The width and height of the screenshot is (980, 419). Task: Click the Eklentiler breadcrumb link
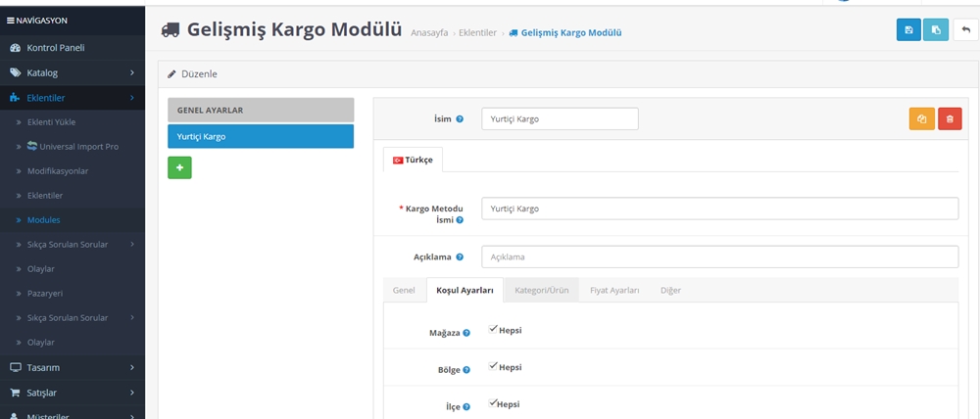(477, 33)
